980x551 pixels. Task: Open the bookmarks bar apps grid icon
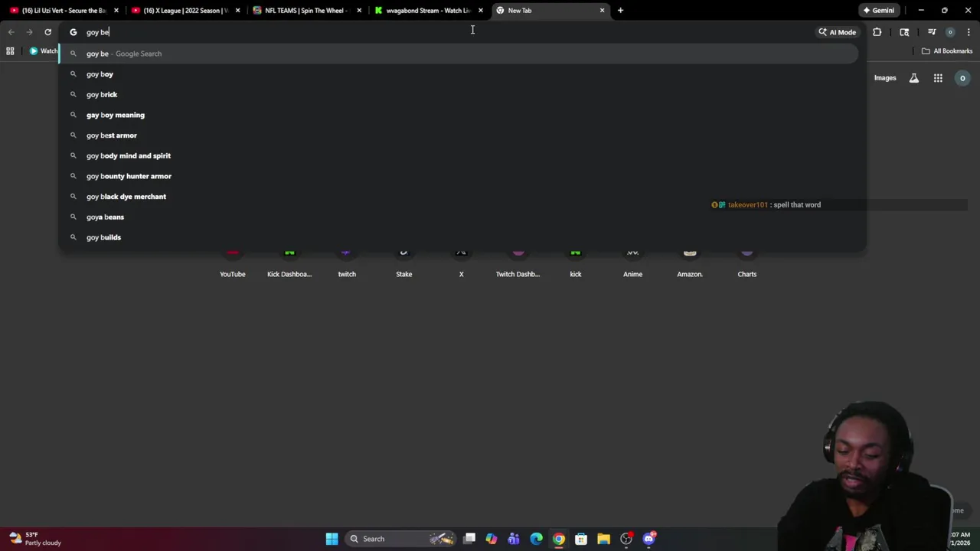pyautogui.click(x=10, y=51)
